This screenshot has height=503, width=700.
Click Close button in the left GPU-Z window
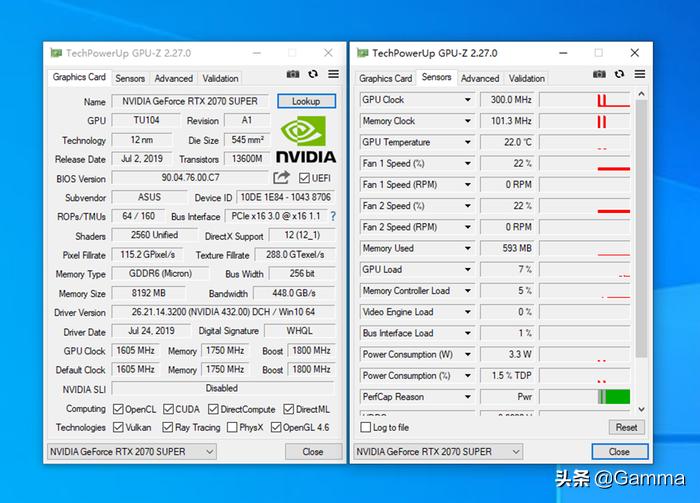click(313, 452)
